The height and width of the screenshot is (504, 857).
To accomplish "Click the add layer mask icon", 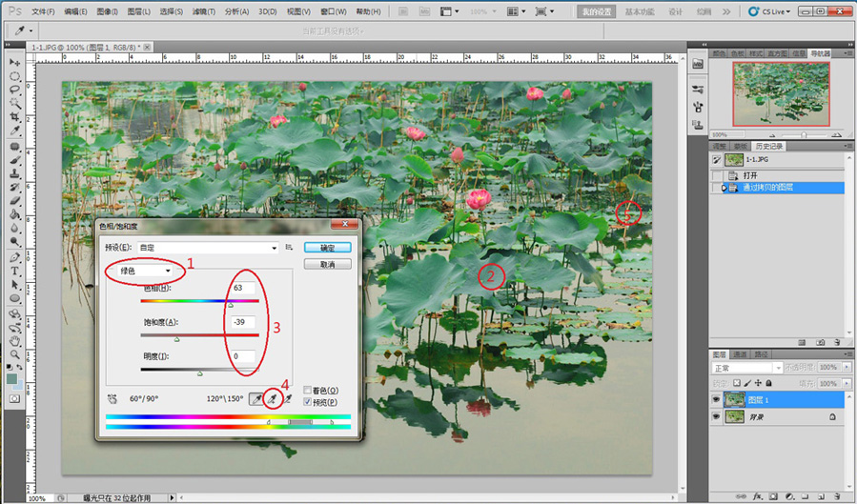I will coord(773,497).
